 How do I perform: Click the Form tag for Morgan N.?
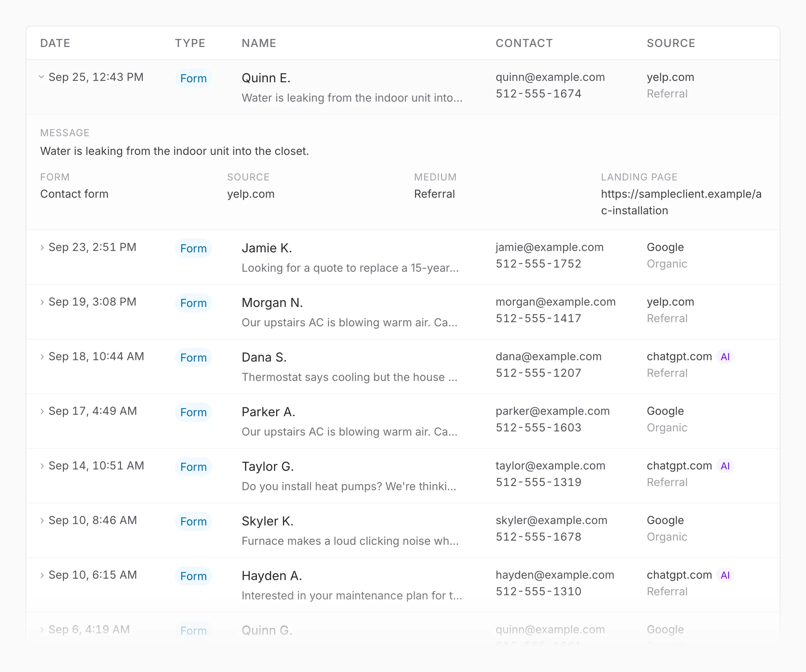pos(194,303)
